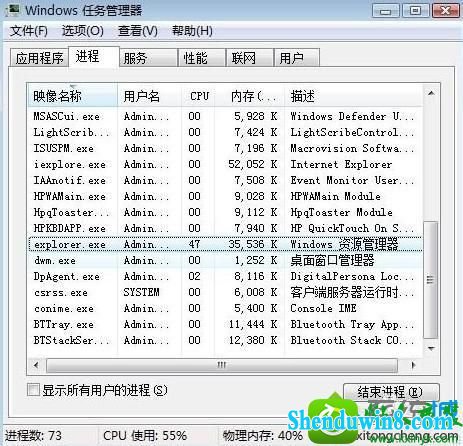Click the 结束进程(E) button
The width and height of the screenshot is (463, 446).
tap(391, 392)
